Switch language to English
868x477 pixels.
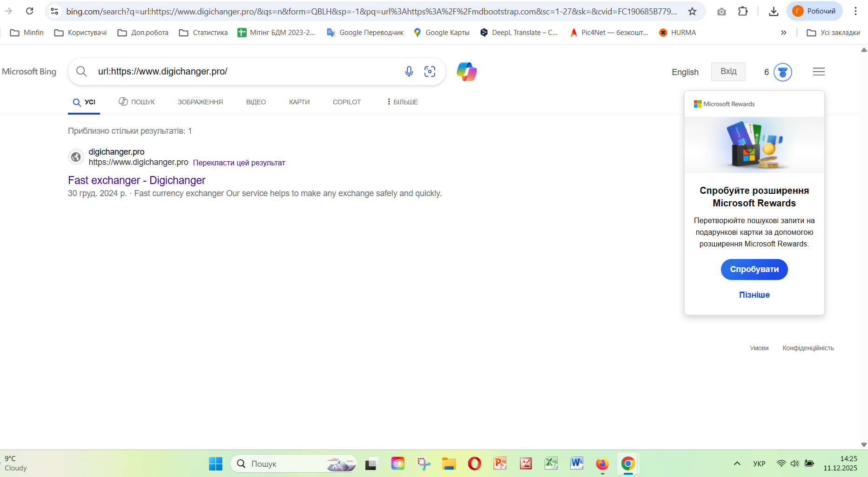pos(685,72)
